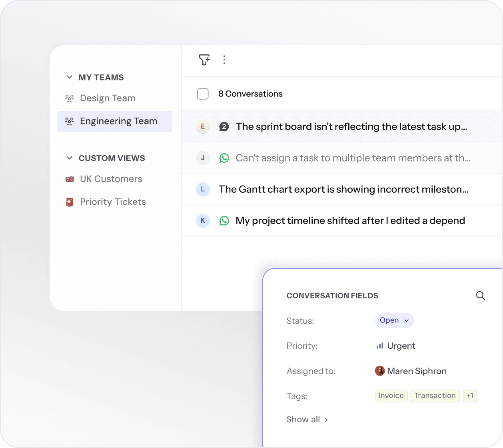Click the K avatar on project timeline conversation
503x448 pixels.
[203, 220]
